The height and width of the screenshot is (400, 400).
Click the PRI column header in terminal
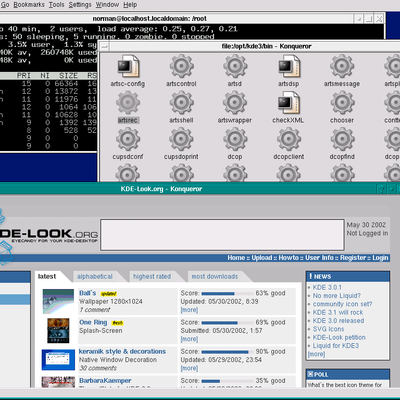click(x=24, y=76)
